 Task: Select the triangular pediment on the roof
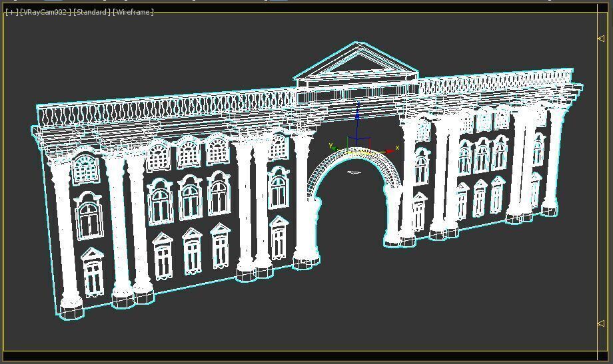[x=356, y=63]
